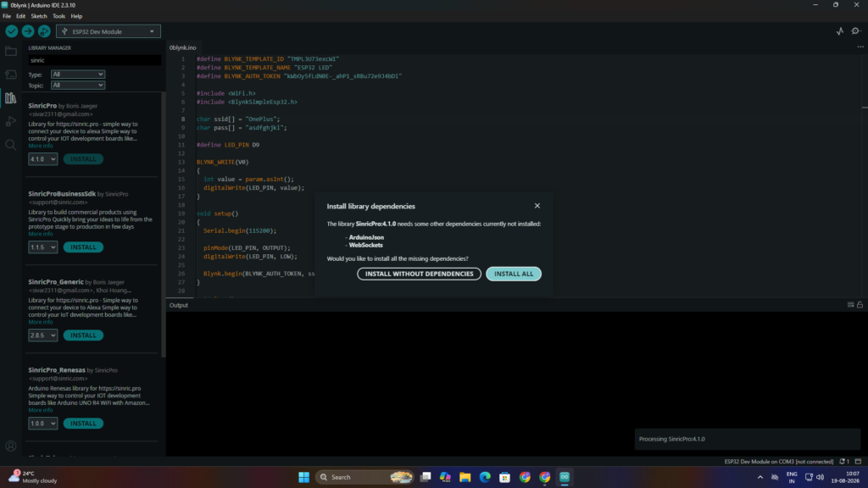Clear the Output panel
The width and height of the screenshot is (868, 488).
tap(851, 305)
